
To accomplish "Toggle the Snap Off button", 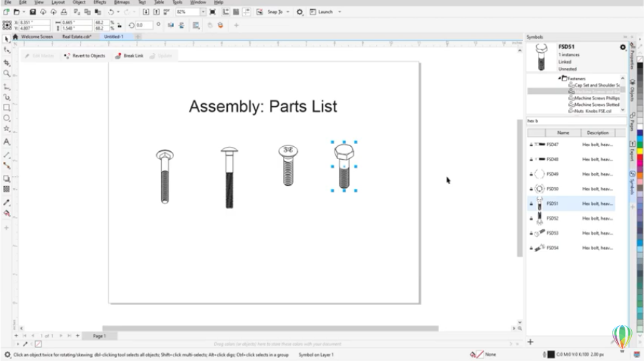I will (x=259, y=12).
